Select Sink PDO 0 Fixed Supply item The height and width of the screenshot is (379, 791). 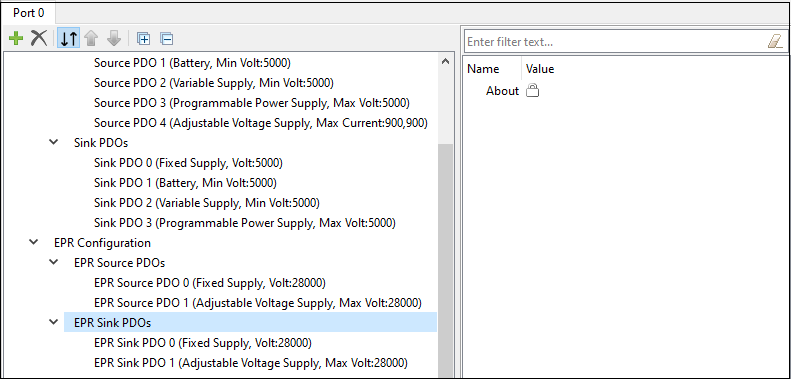188,163
